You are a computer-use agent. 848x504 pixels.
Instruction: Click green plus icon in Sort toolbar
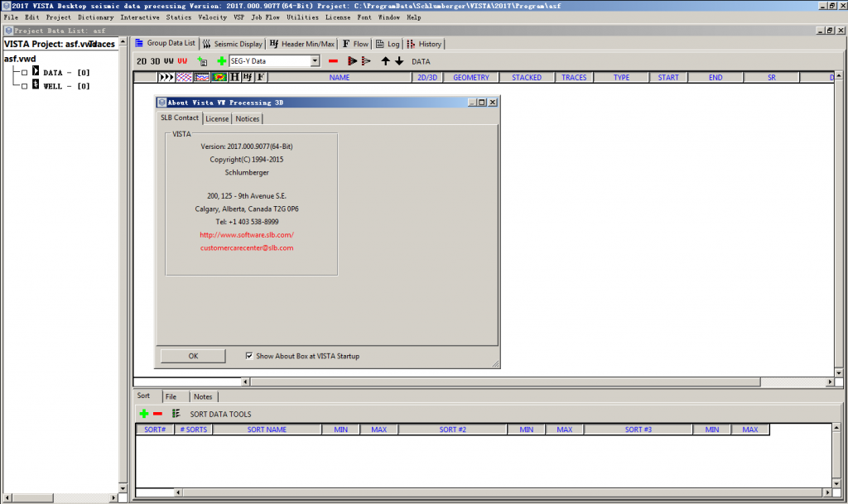[144, 414]
